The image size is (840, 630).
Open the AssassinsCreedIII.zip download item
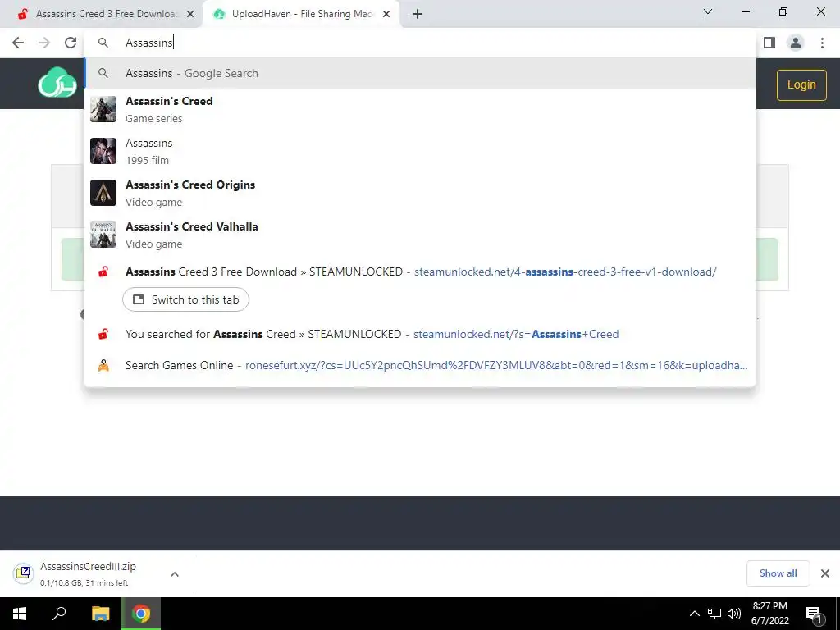pos(89,573)
